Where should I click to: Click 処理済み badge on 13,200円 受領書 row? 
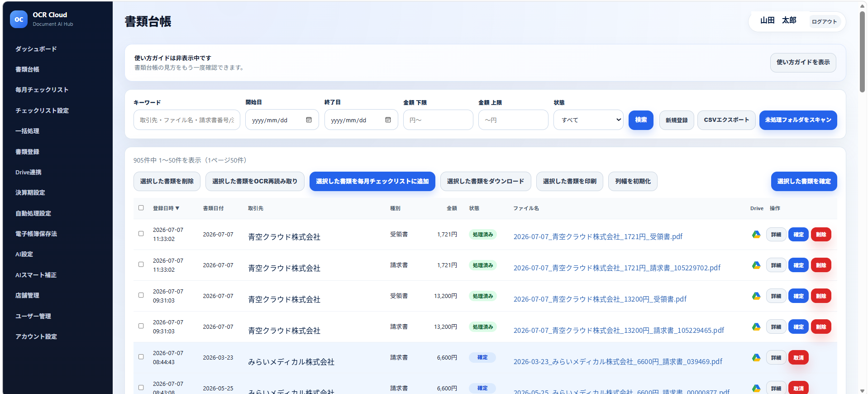[483, 296]
